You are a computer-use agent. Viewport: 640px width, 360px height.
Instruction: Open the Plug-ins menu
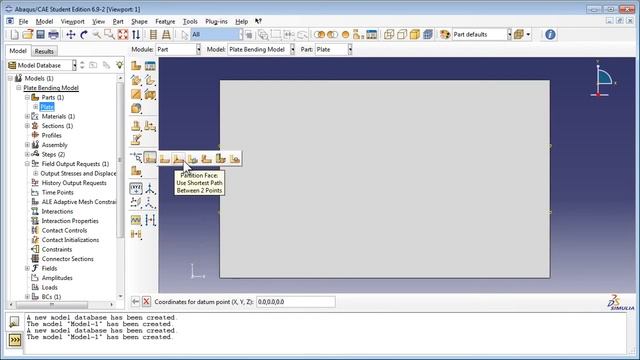click(216, 21)
